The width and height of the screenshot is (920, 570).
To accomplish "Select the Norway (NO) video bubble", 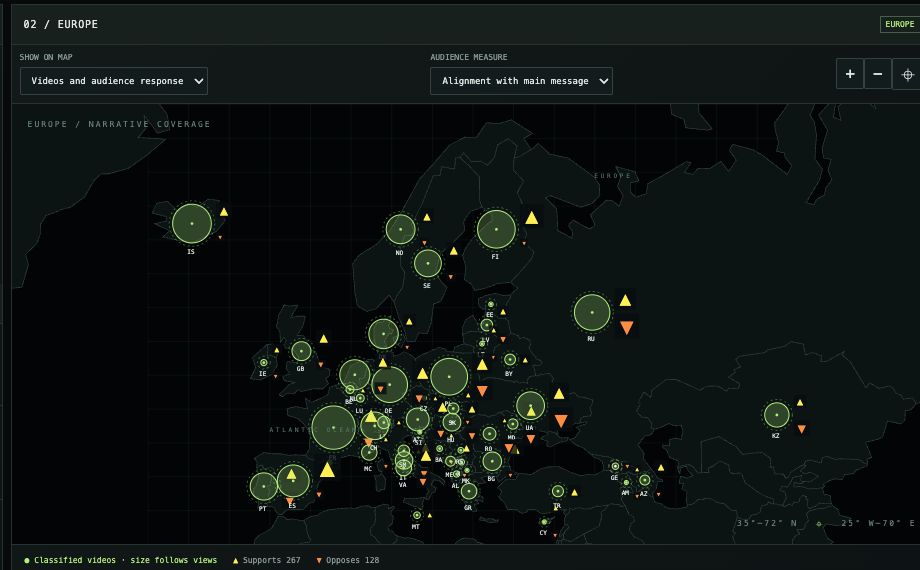I will 401,229.
